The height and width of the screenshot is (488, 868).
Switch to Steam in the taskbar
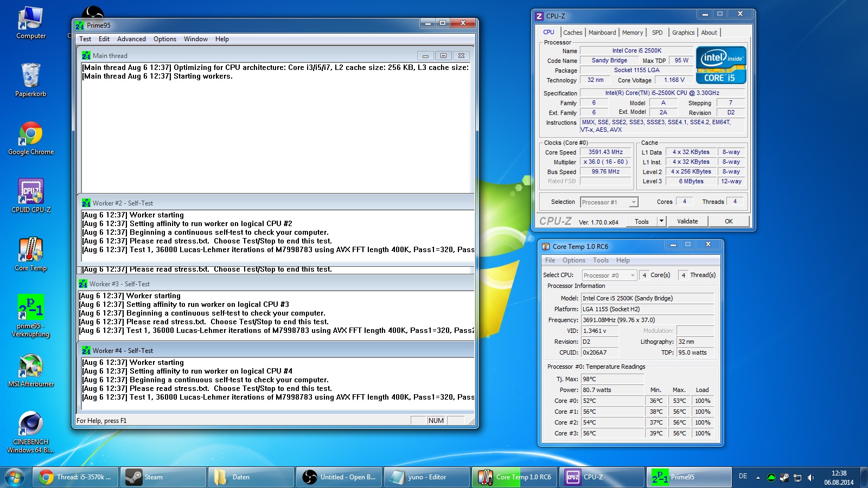point(163,477)
